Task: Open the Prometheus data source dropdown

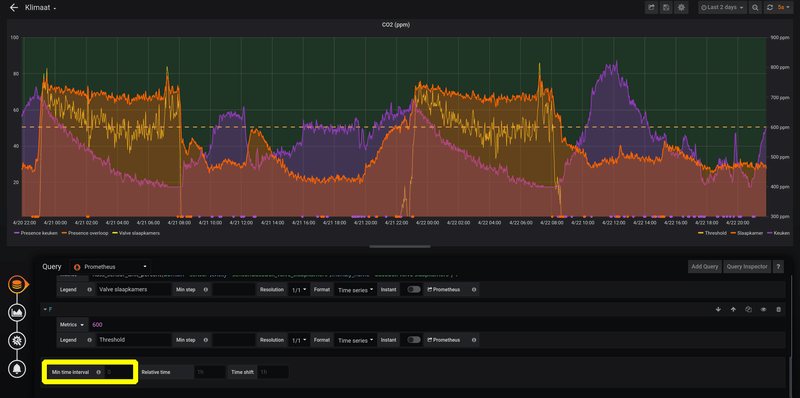Action: tap(110, 266)
